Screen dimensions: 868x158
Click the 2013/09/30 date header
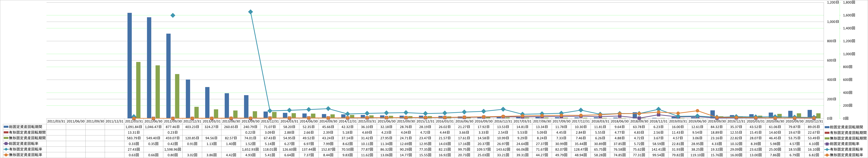251,121
